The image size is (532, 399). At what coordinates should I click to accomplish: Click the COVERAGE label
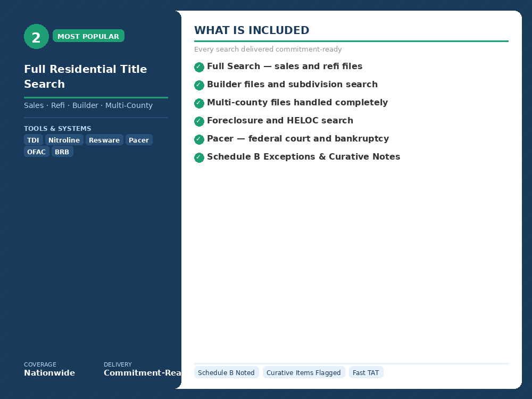pyautogui.click(x=40, y=364)
